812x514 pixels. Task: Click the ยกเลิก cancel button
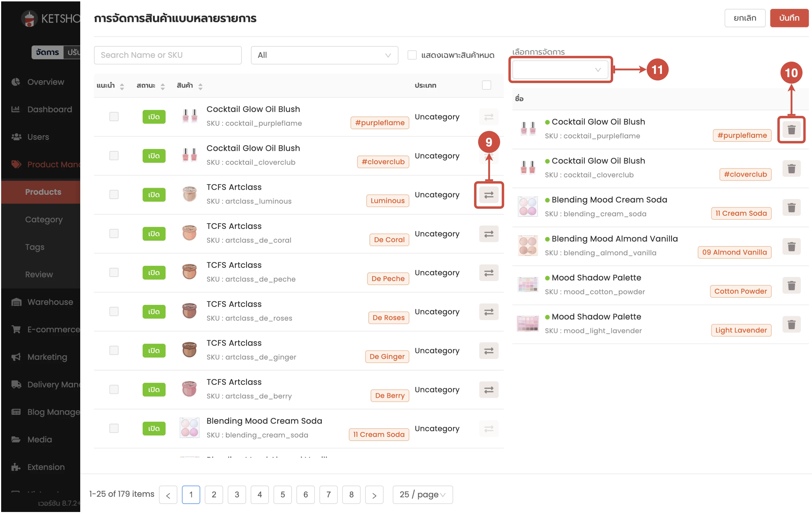pyautogui.click(x=745, y=18)
